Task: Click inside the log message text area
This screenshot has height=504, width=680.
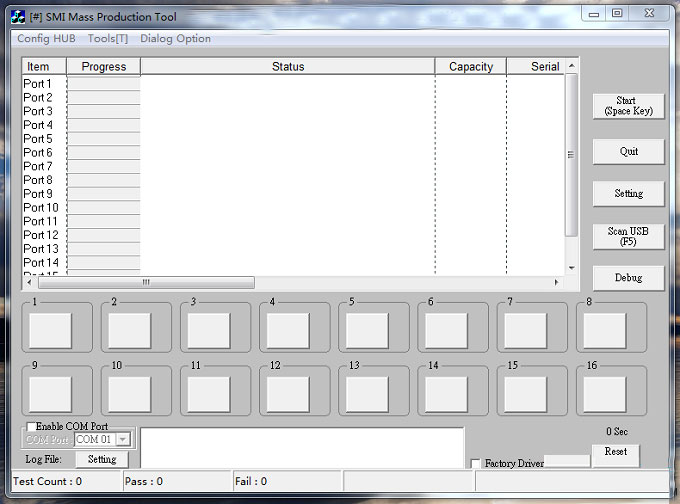Action: 302,448
